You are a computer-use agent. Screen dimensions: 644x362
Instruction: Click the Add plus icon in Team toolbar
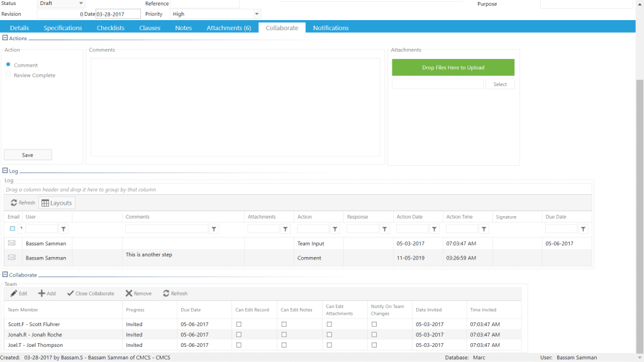tap(42, 293)
